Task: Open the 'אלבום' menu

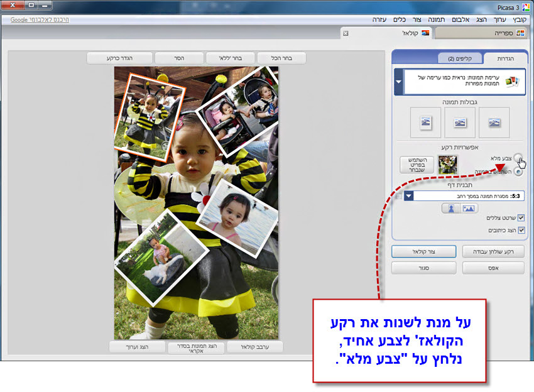Action: (x=460, y=19)
